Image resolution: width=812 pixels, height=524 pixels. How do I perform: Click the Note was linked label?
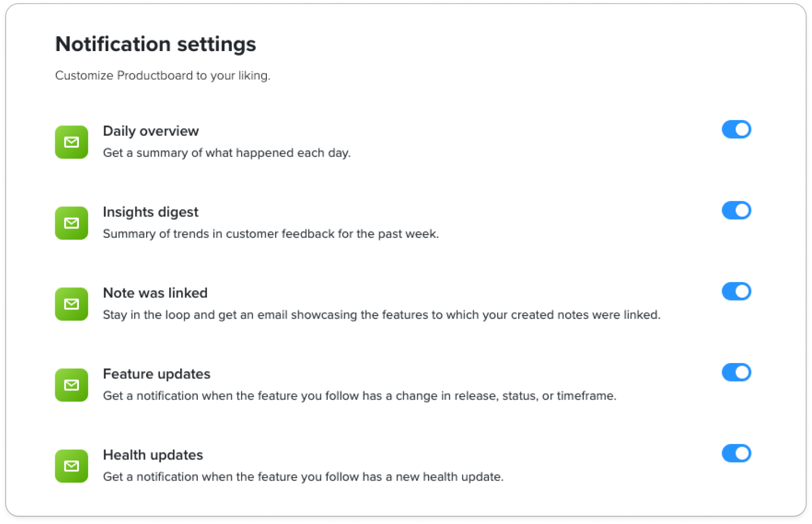[155, 293]
